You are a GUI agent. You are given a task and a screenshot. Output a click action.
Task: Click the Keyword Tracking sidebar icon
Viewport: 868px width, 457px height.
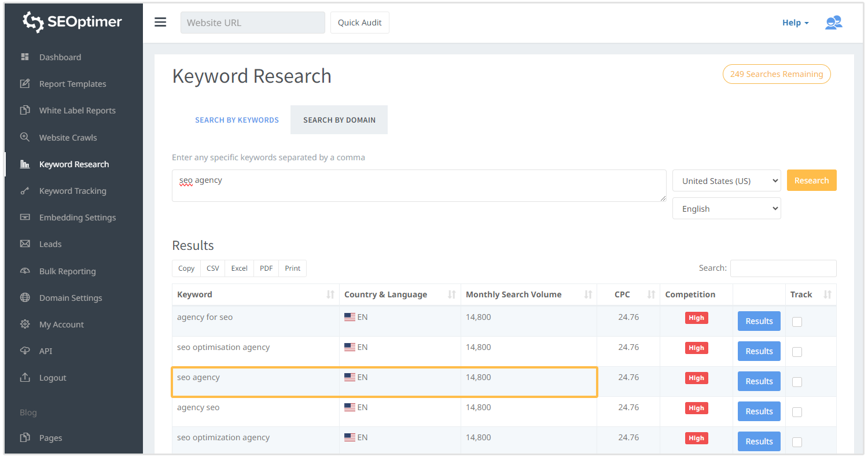[x=25, y=191]
